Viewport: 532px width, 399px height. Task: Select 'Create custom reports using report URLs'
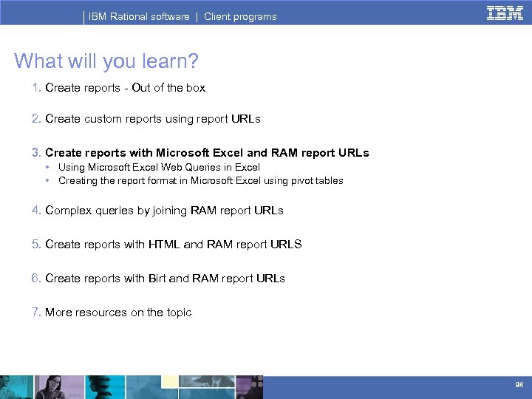(153, 119)
